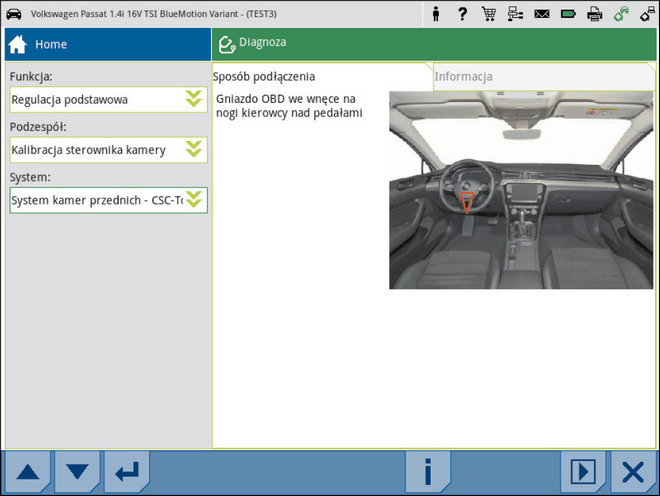Click the green vehicle connection icon
The image size is (660, 496).
tap(620, 14)
